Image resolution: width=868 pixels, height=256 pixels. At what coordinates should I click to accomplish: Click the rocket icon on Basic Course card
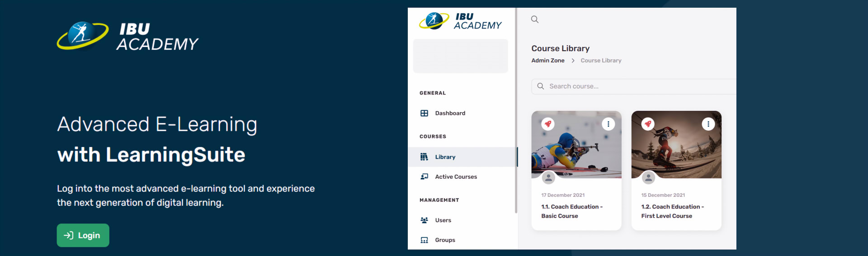548,124
